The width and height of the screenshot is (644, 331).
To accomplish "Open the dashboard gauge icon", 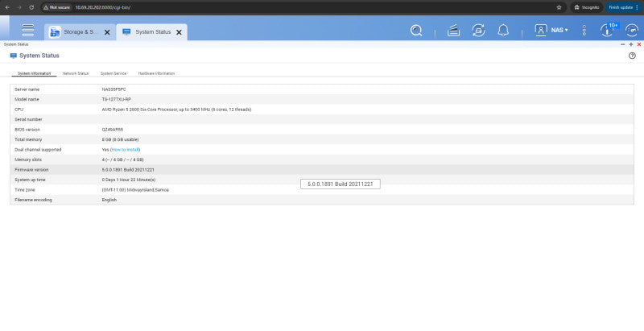I will (632, 31).
